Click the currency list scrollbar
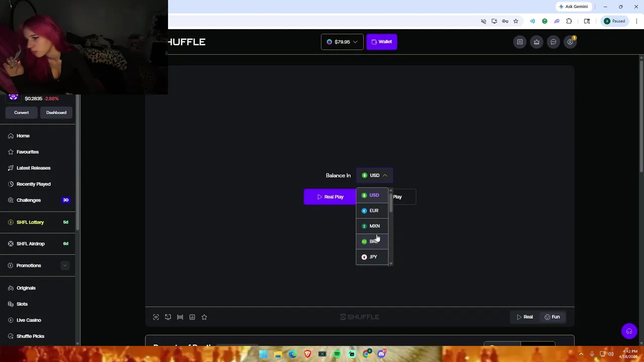 pyautogui.click(x=391, y=203)
